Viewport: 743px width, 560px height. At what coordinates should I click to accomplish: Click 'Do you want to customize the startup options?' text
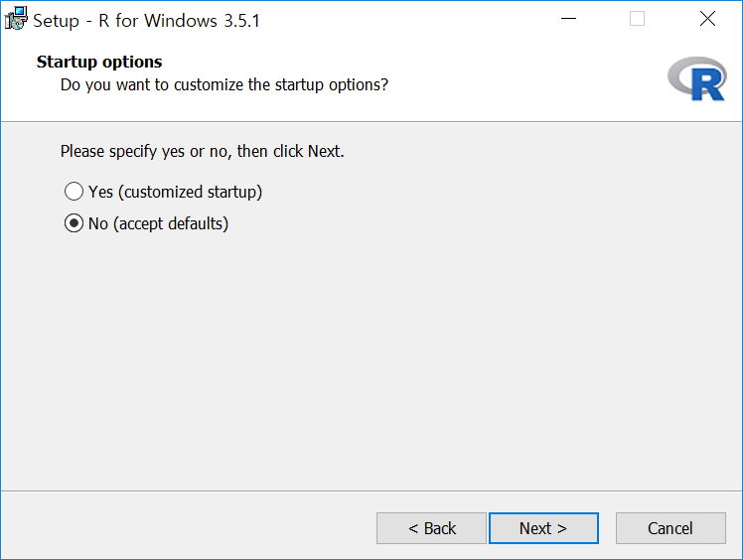tap(224, 84)
